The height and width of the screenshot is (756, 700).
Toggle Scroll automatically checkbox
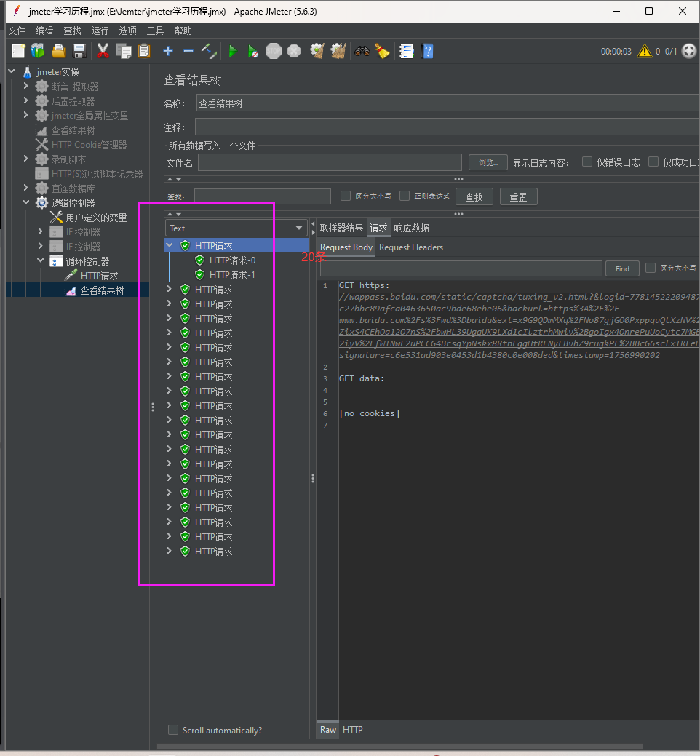click(x=173, y=730)
